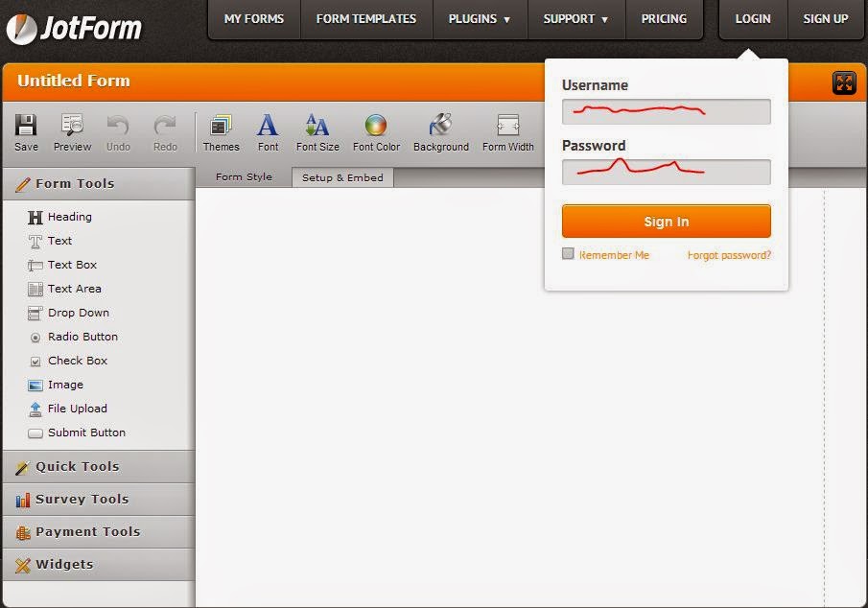Screen dimensions: 868x608
Task: Click the Password input field
Action: [x=666, y=173]
